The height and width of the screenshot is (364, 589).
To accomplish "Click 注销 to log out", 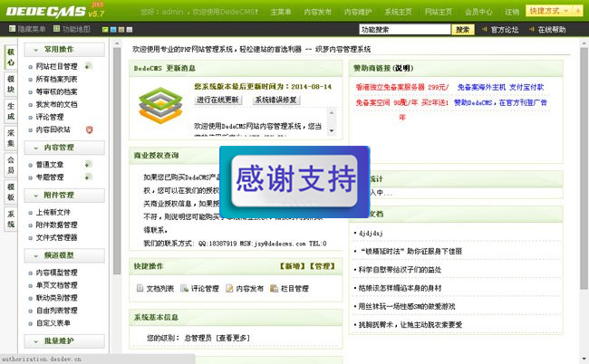I will (x=512, y=12).
